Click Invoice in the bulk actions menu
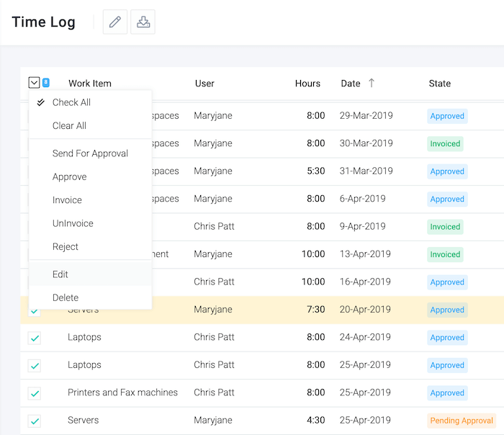This screenshot has height=435, width=504. coord(67,200)
